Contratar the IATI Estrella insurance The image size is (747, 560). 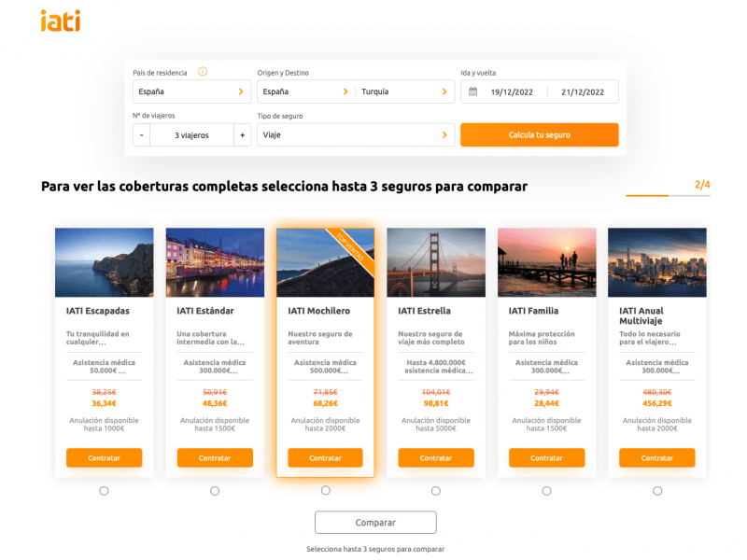coord(436,457)
